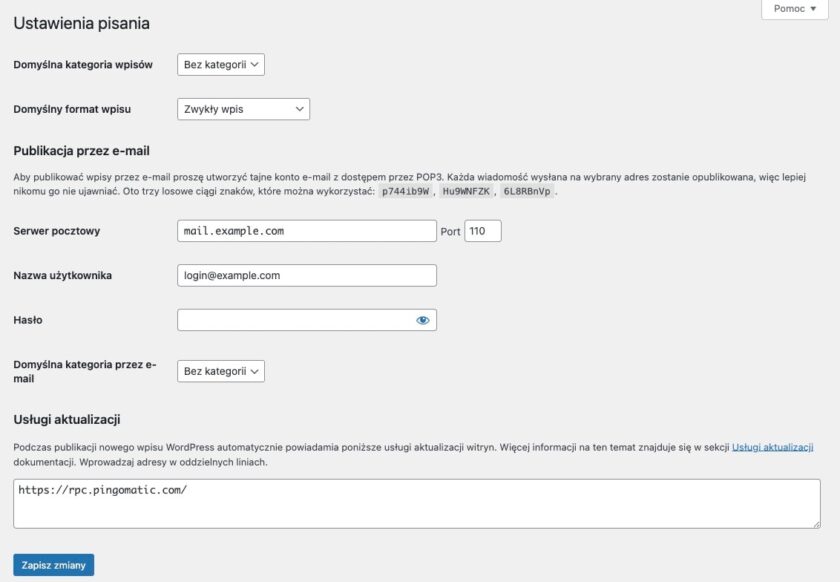Select "Zwykły wpis" in the format selector

[x=243, y=108]
